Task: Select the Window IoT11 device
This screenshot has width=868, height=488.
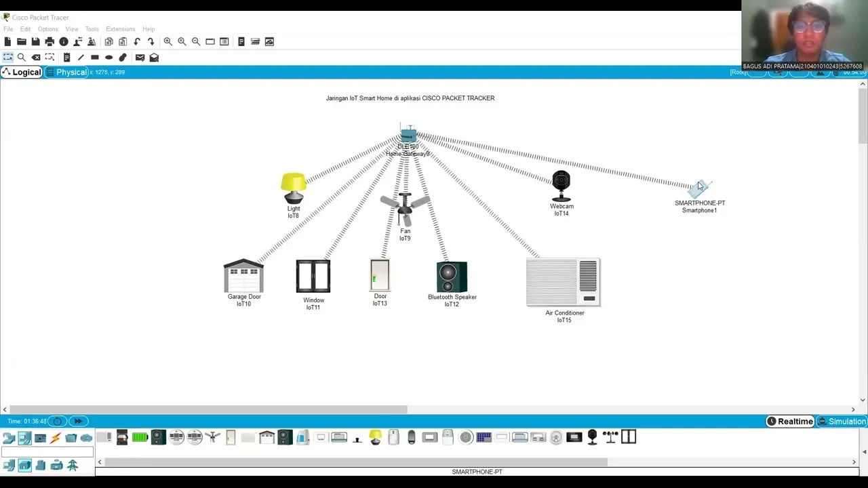Action: (x=313, y=277)
